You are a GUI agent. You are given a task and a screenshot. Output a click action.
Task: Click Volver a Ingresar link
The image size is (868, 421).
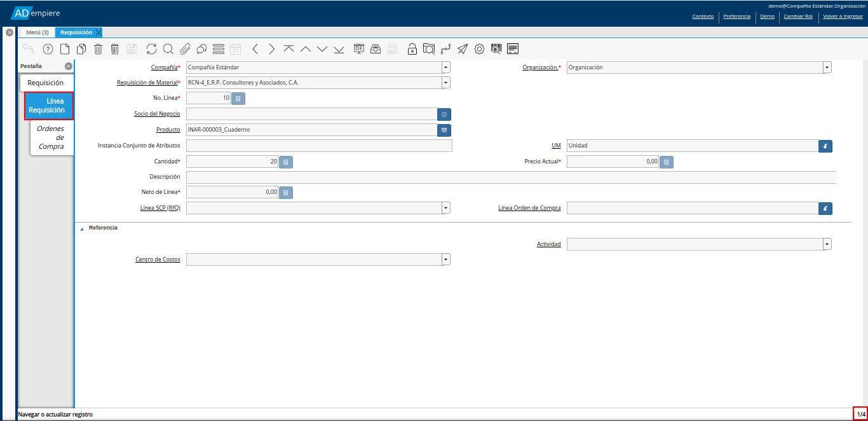[x=843, y=17]
